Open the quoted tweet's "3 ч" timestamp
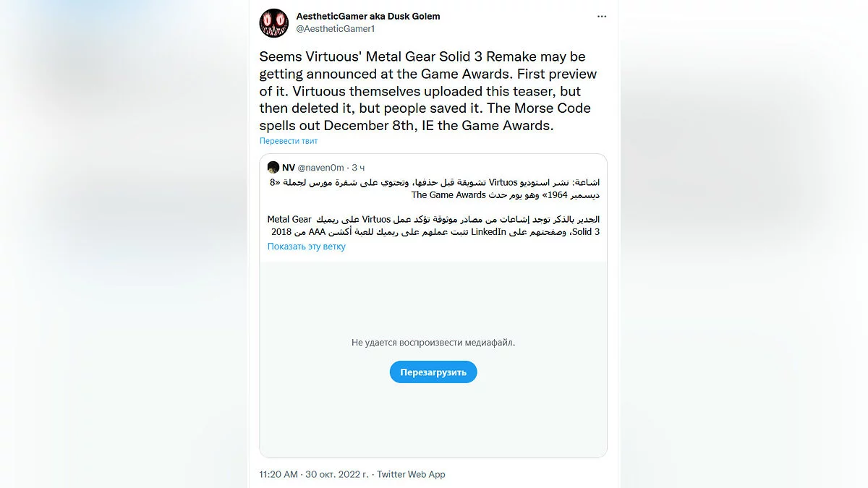Screen dimensions: 868x488 click(358, 168)
